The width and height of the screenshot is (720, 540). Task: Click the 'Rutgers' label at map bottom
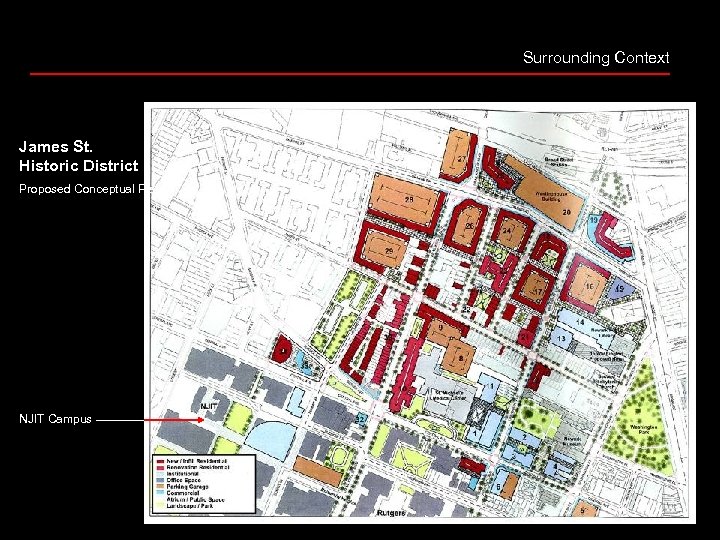(391, 513)
